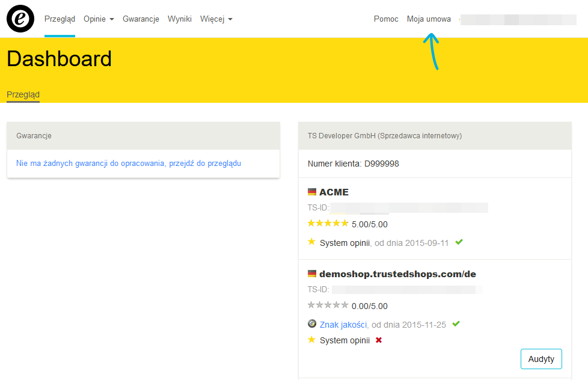The height and width of the screenshot is (380, 588).
Task: Expand the Opinie dropdown menu
Action: (x=99, y=19)
